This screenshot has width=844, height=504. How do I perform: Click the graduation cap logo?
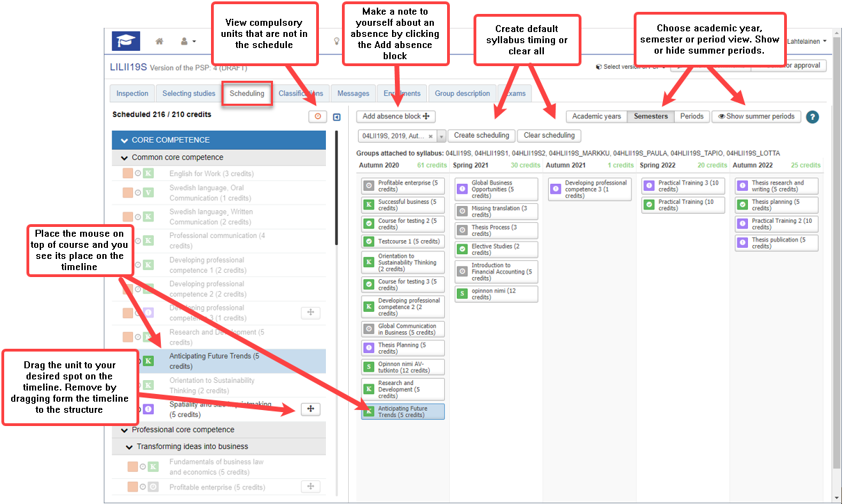click(126, 41)
